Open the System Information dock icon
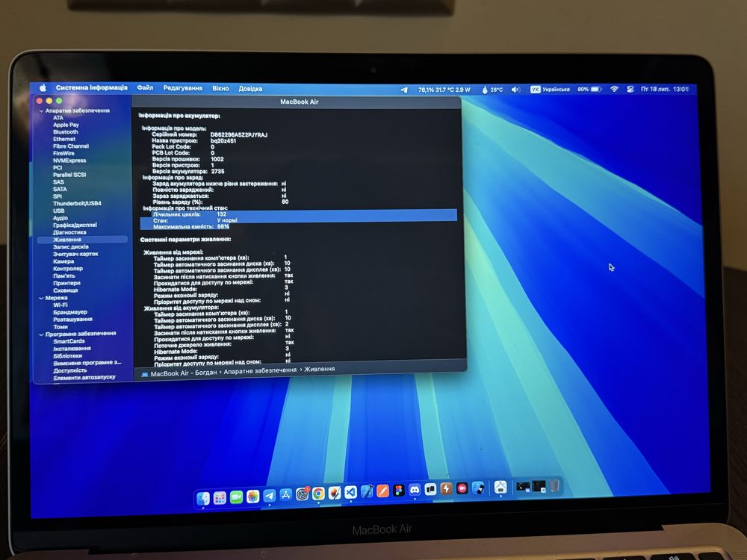Viewport: 747px width, 560px height. pyautogui.click(x=500, y=487)
